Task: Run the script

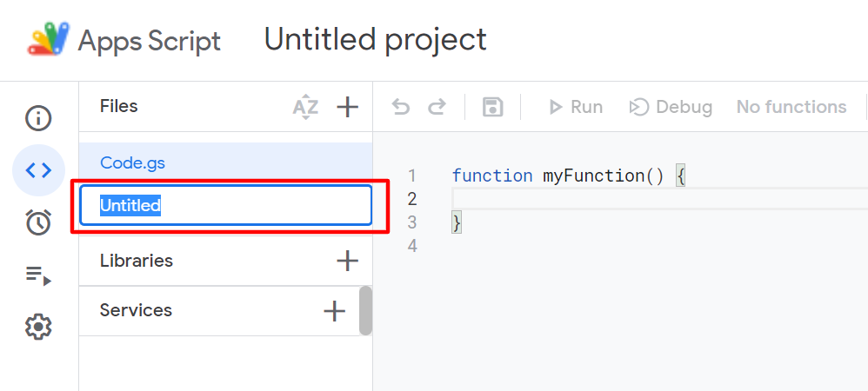Action: click(x=575, y=107)
